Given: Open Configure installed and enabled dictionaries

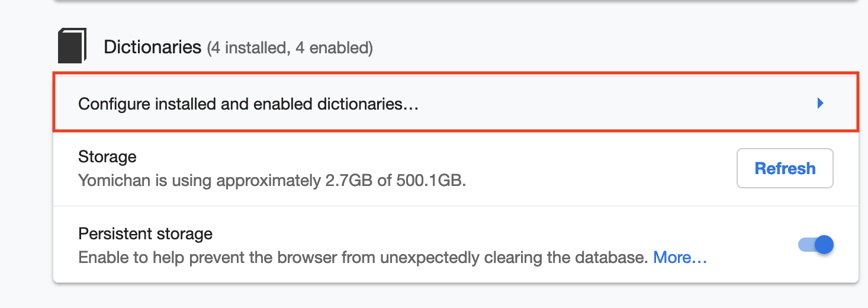Looking at the screenshot, I should coord(249,104).
